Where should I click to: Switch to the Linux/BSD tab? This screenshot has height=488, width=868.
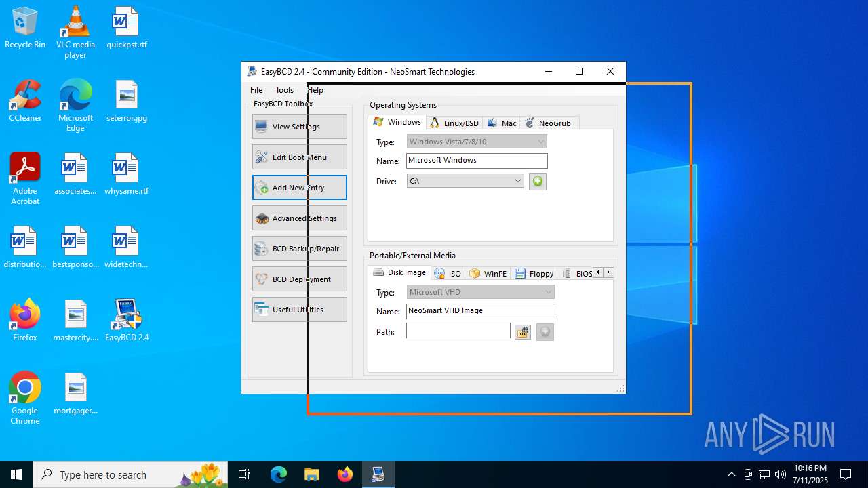tap(454, 123)
